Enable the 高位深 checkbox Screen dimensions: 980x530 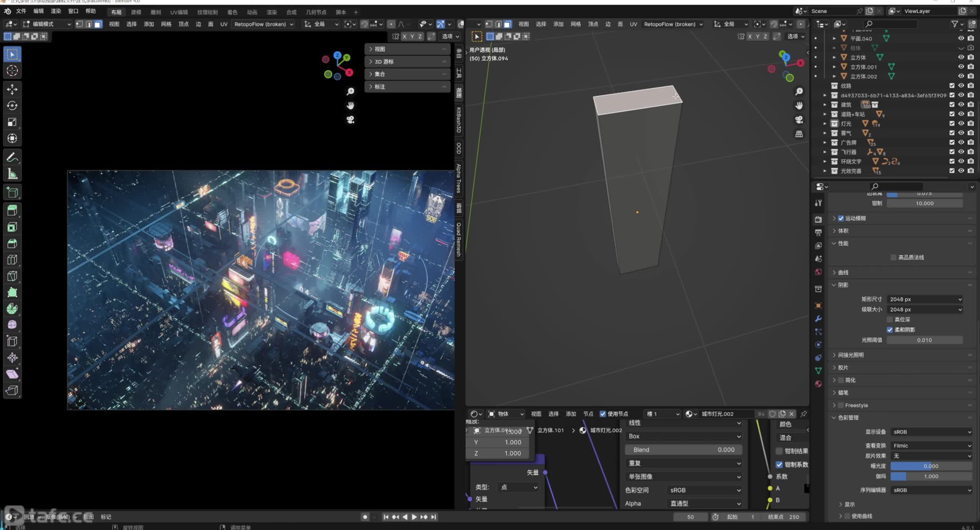coord(890,319)
